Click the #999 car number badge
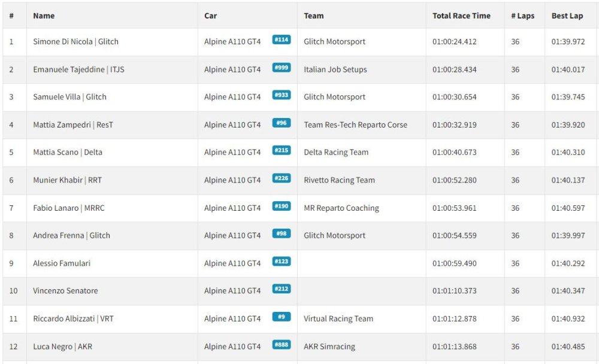The height and width of the screenshot is (364, 599). tap(282, 68)
